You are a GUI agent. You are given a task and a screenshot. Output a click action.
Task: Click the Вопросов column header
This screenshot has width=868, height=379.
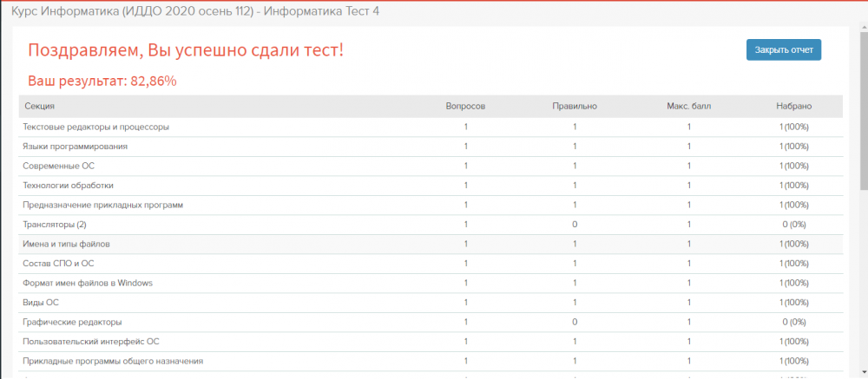(465, 106)
